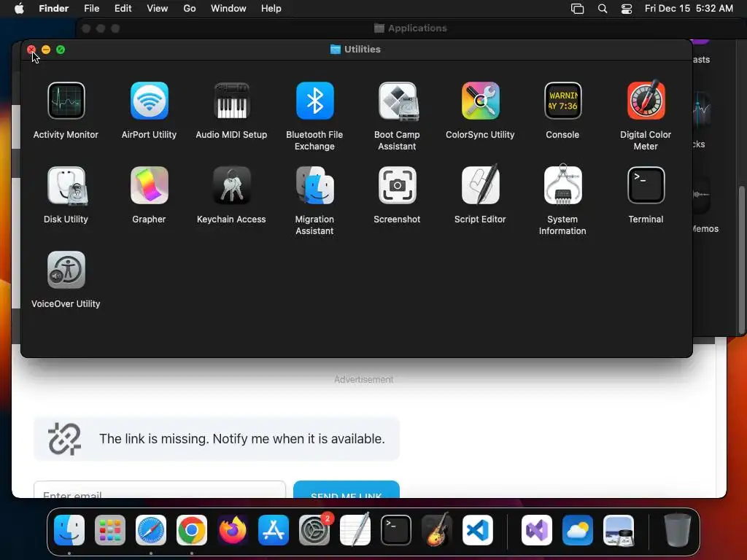
Task: Open the Grapher app icon
Action: coord(149,185)
